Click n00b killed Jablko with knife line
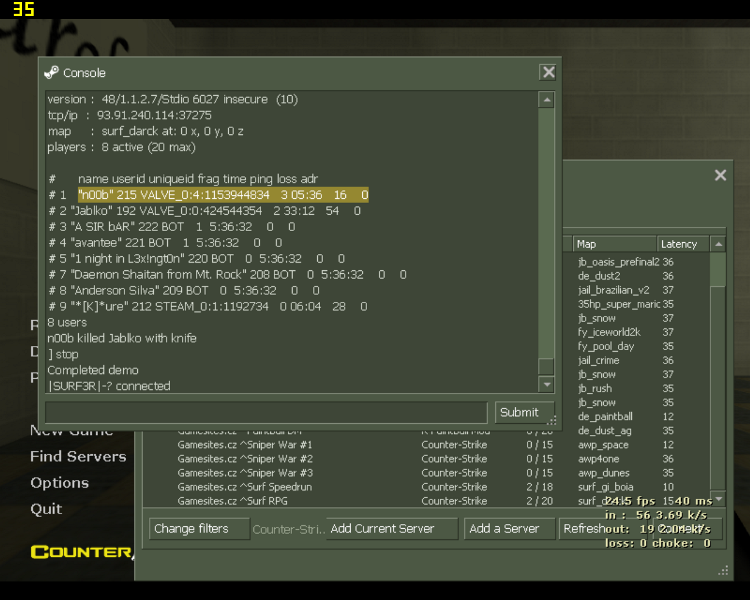The image size is (750, 600). pyautogui.click(x=122, y=338)
